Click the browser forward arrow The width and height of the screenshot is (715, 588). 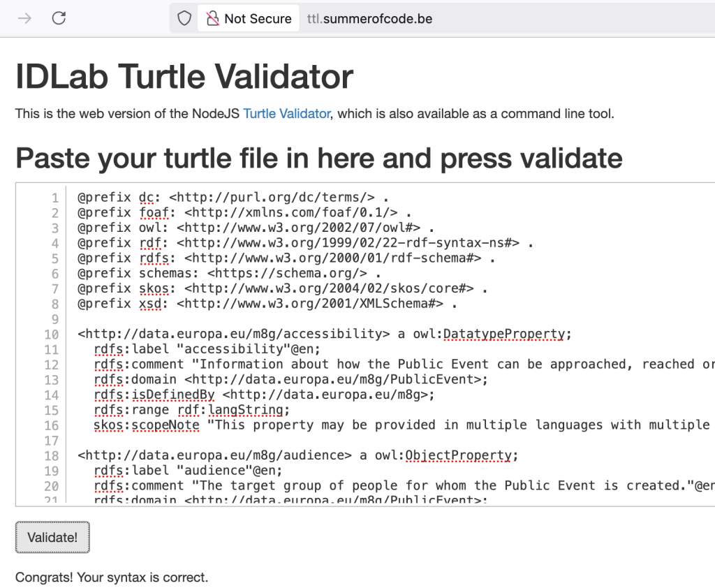pyautogui.click(x=24, y=18)
